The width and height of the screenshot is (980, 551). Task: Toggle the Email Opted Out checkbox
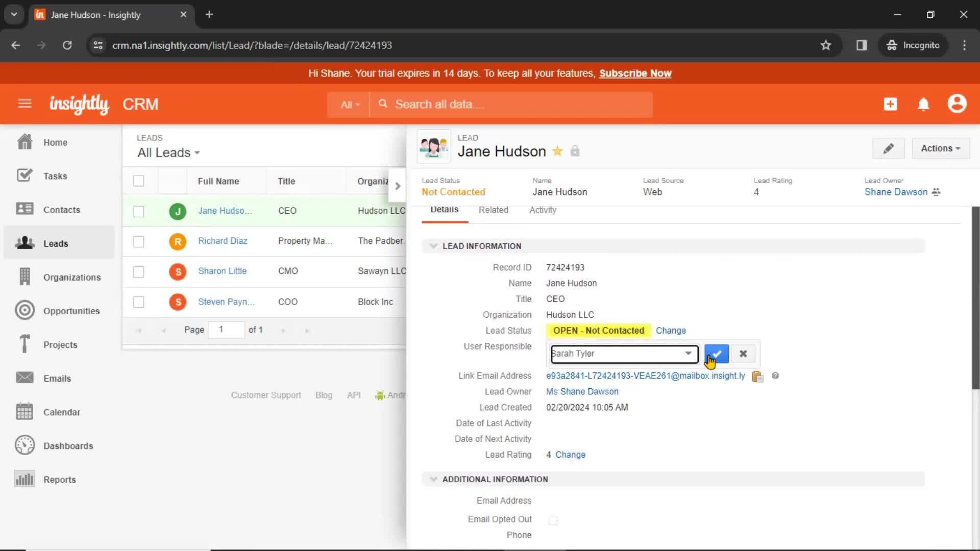(x=553, y=520)
